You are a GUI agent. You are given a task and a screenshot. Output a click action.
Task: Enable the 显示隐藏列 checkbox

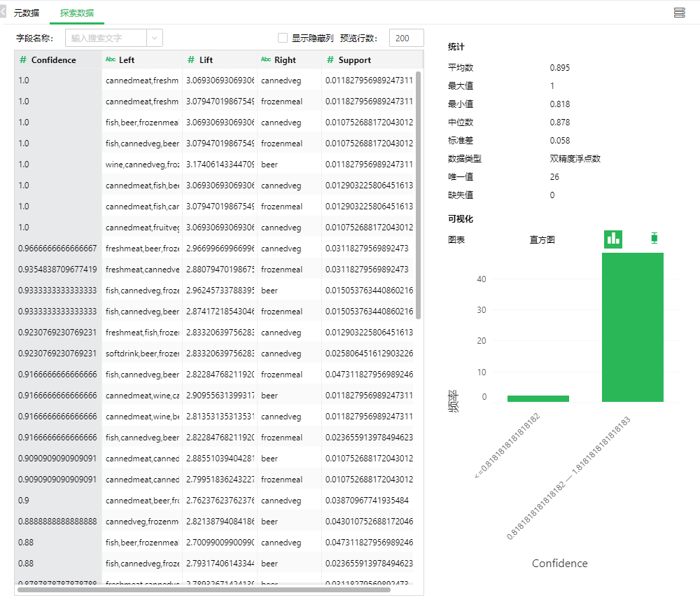(x=283, y=39)
